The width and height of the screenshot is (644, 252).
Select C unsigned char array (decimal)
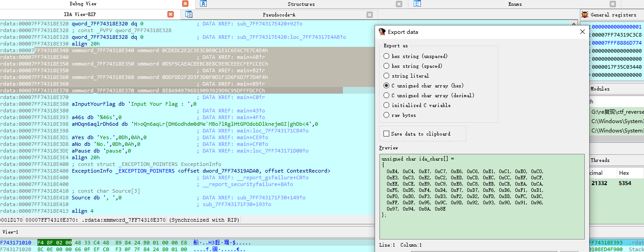387,95
